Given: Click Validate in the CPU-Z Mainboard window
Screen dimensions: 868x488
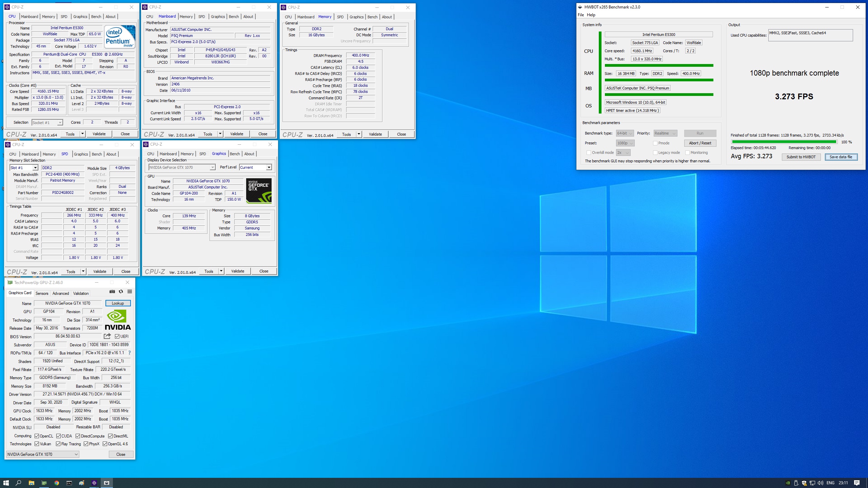Looking at the screenshot, I should click(x=237, y=134).
